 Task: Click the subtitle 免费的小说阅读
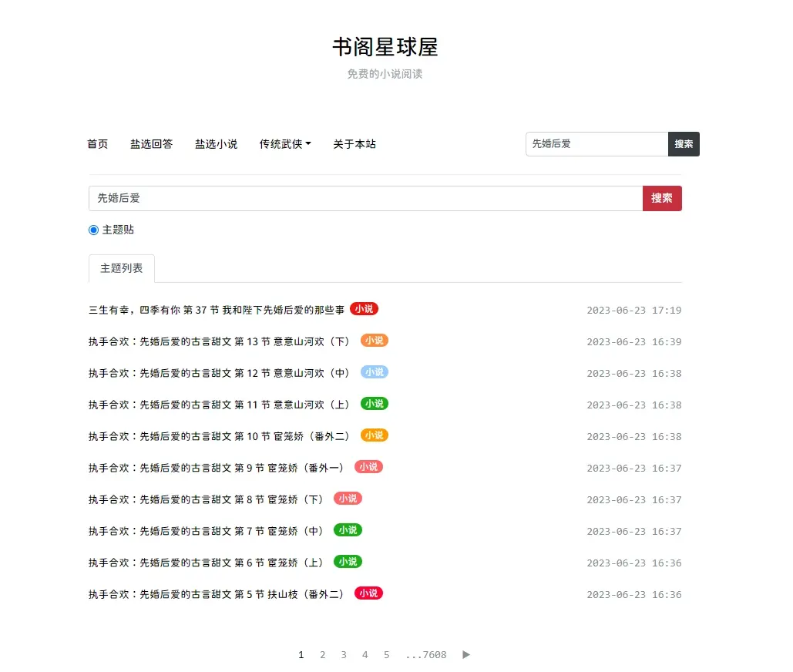pyautogui.click(x=385, y=74)
